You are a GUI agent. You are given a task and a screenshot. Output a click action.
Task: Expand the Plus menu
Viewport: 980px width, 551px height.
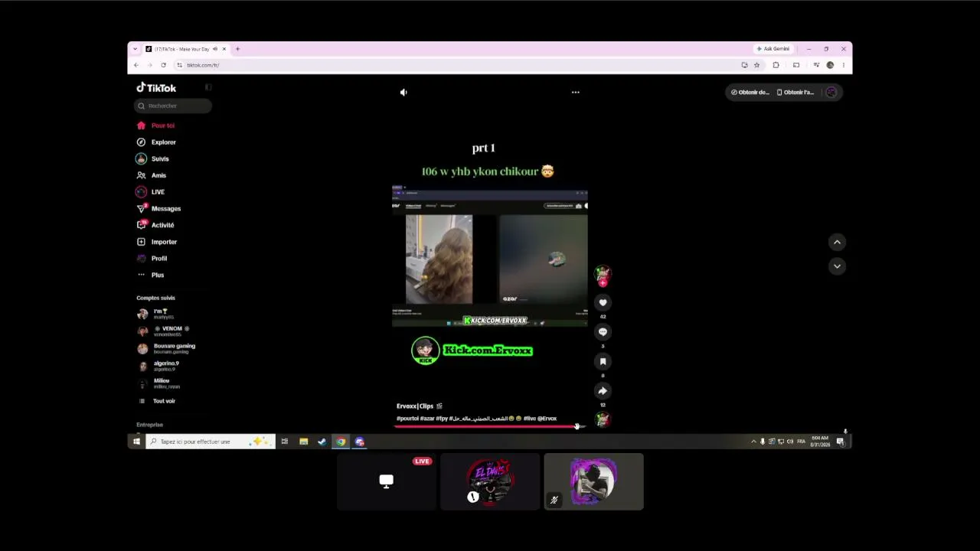pos(150,275)
